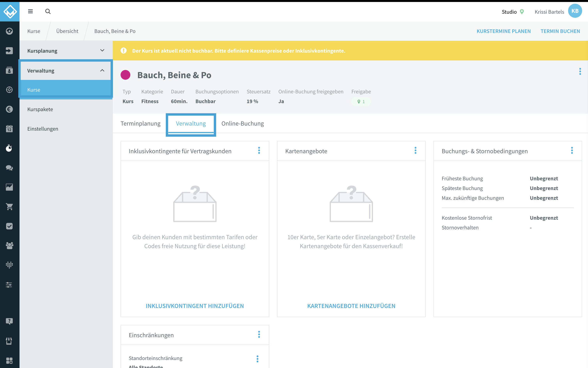Open the people group icon in sidebar
The height and width of the screenshot is (368, 588).
click(9, 246)
